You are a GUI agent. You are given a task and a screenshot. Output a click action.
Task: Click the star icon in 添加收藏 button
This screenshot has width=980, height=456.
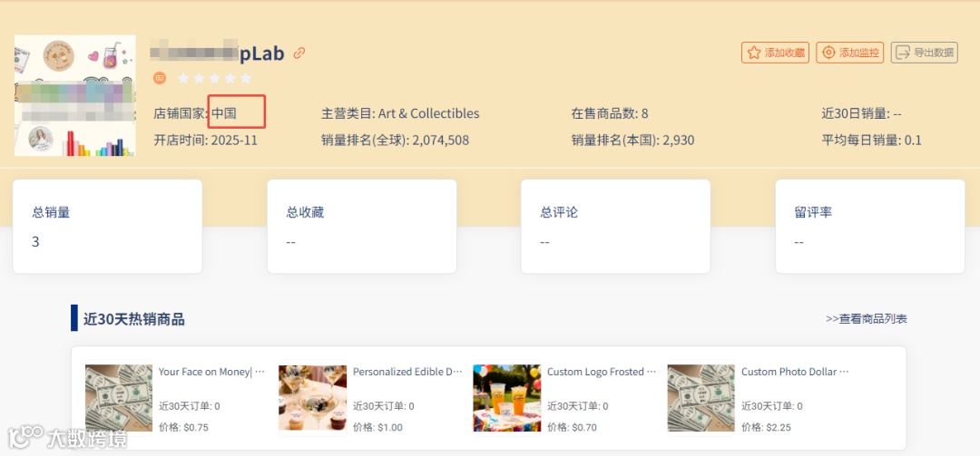tap(754, 53)
